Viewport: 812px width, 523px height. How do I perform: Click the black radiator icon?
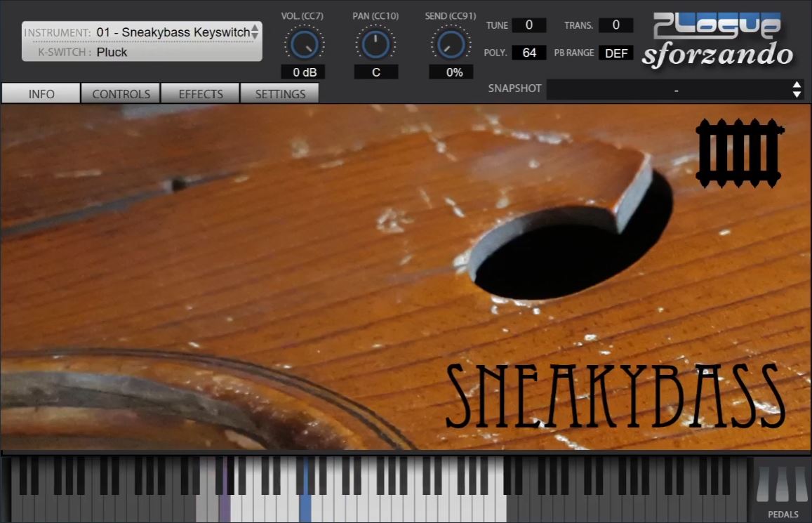coord(739,153)
